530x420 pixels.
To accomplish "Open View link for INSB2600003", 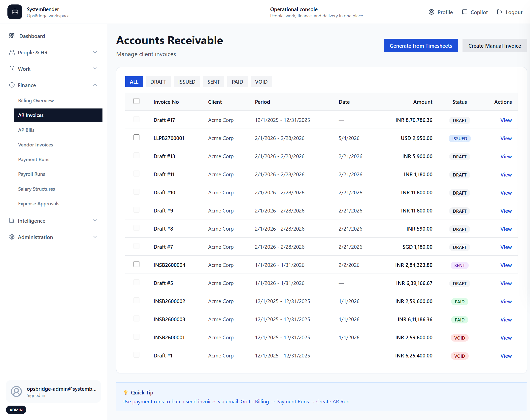I will pos(506,319).
